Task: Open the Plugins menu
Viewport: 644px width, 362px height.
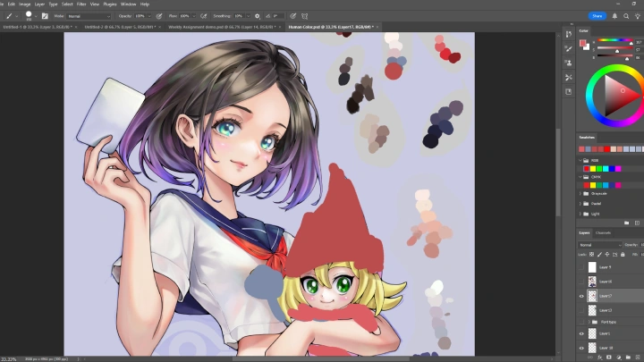Action: 110,4
